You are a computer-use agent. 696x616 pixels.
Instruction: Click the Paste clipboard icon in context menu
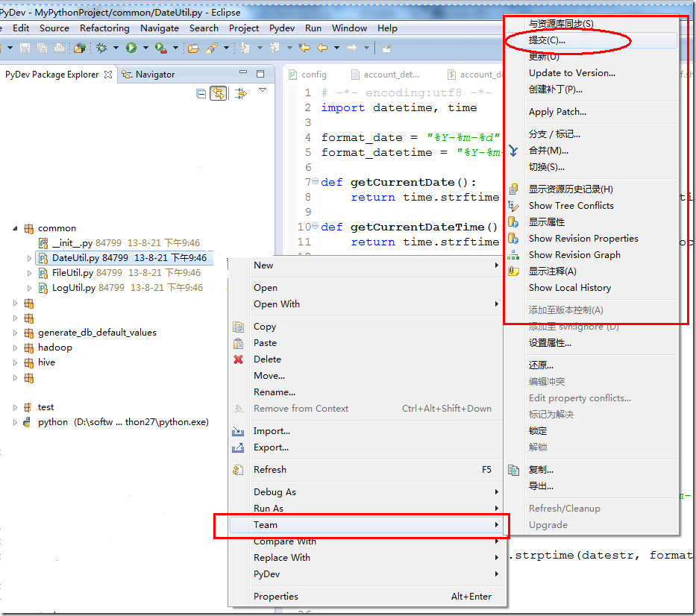(239, 343)
